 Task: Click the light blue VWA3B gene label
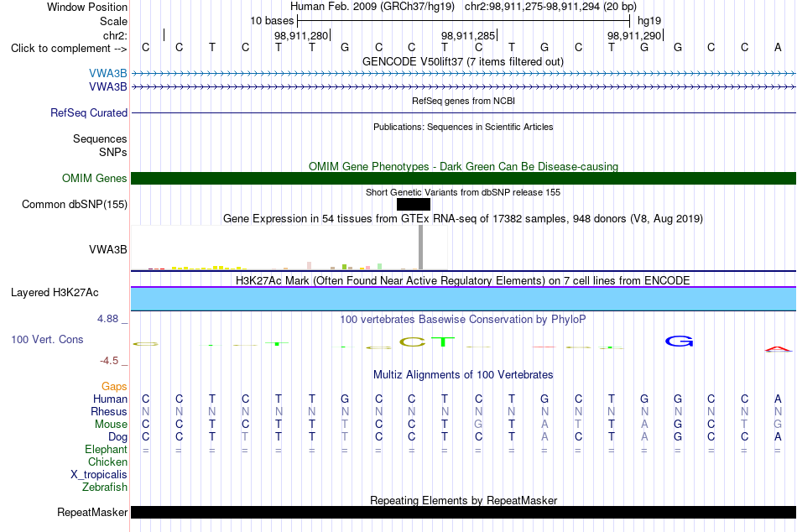(x=107, y=73)
